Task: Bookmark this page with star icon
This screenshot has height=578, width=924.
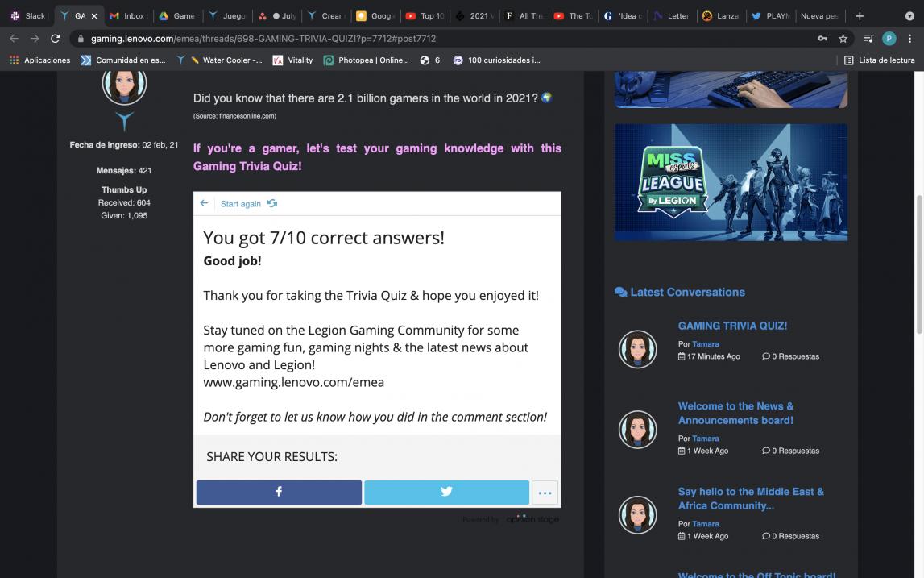Action: (x=843, y=39)
